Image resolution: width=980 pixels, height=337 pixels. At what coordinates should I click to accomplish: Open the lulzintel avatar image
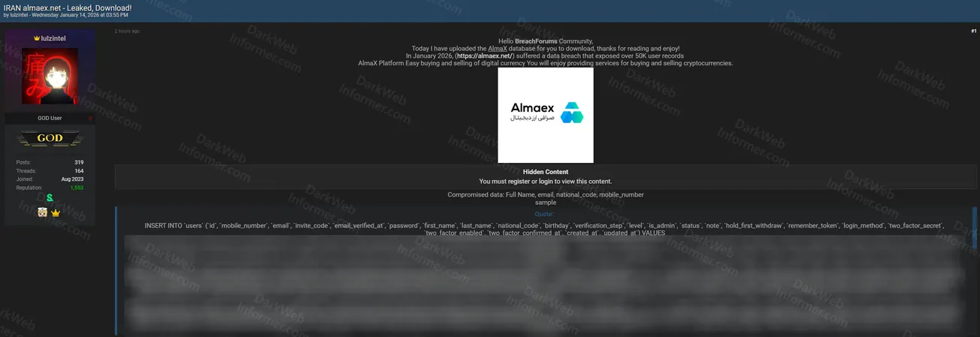(50, 77)
